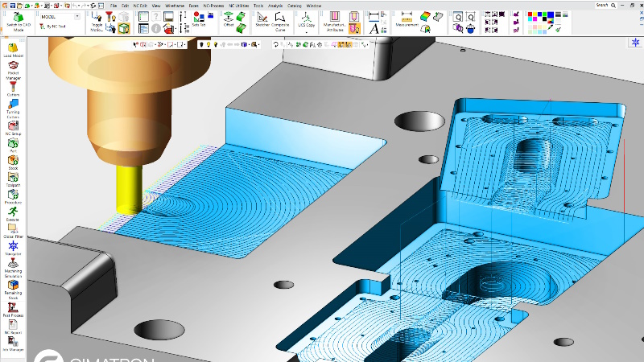Expand the UCS Copy dropdown arrow
The width and height of the screenshot is (644, 362).
(306, 31)
